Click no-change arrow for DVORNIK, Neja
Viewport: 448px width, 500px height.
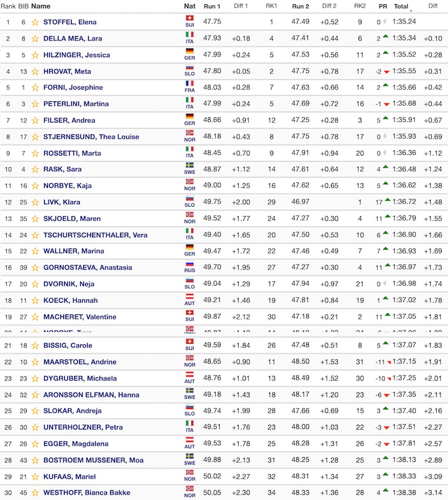tap(385, 283)
